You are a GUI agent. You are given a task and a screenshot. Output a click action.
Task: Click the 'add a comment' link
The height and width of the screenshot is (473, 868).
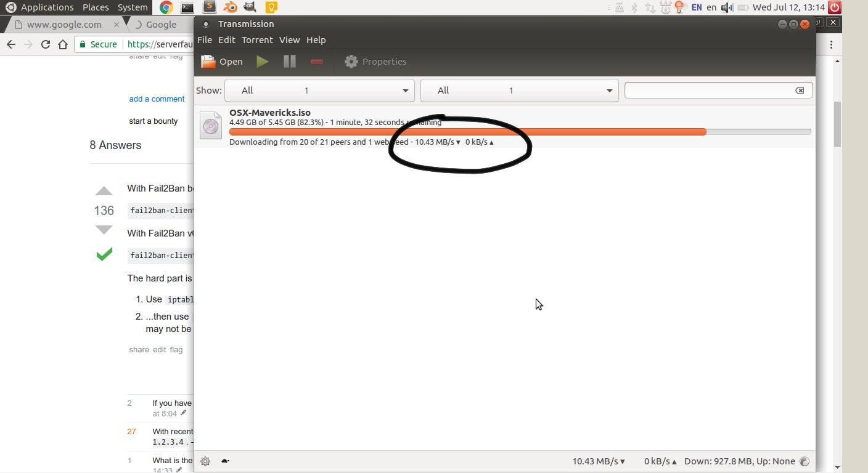(157, 99)
